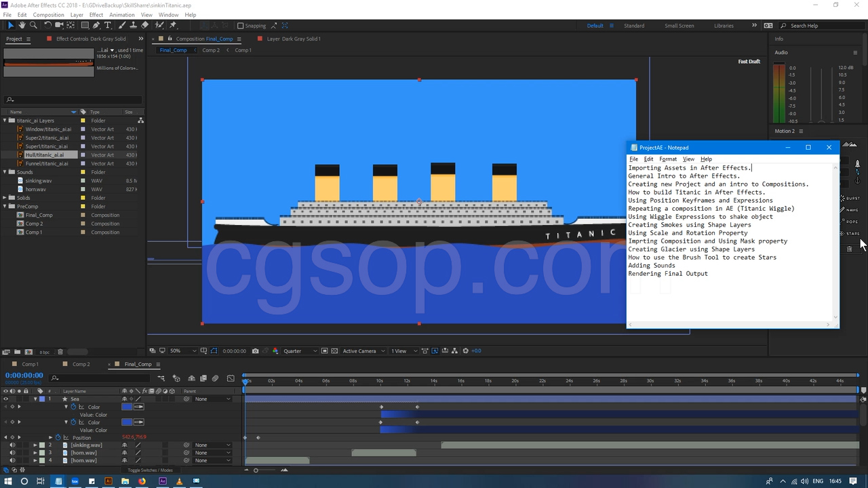The height and width of the screenshot is (488, 868).
Task: Select the Pan Behind anchor point tool
Action: pos(71,26)
